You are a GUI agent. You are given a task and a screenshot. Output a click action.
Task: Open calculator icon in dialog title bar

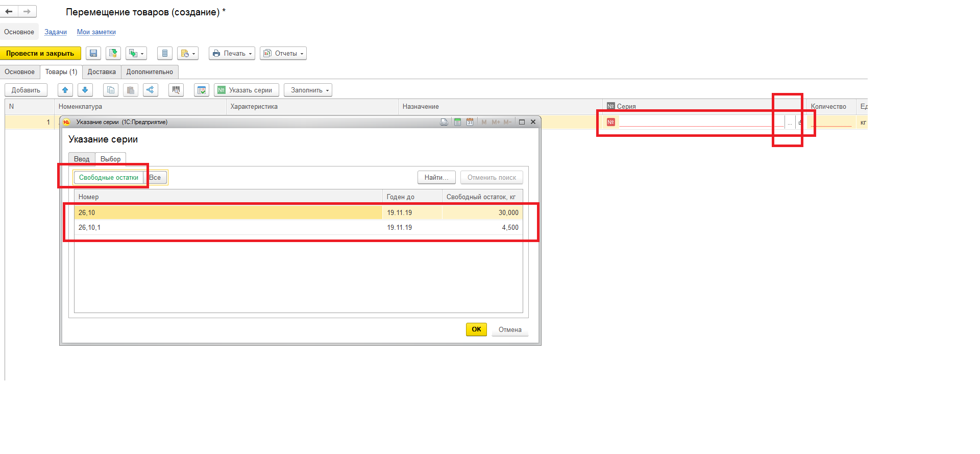tap(457, 122)
